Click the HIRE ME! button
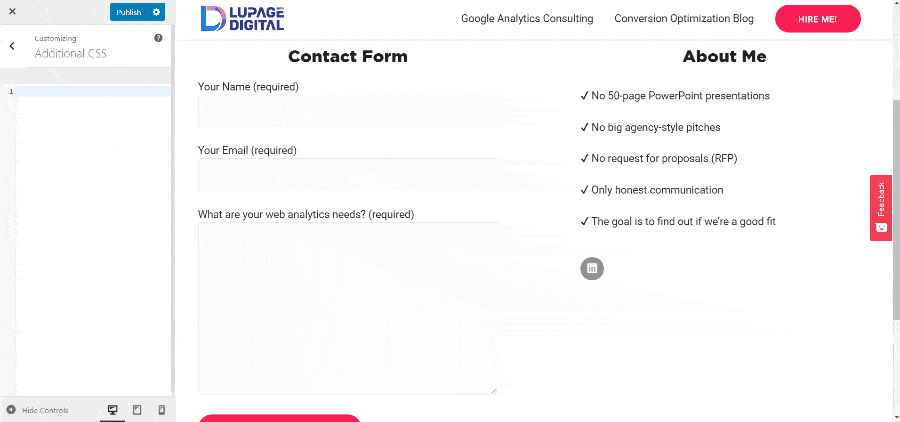The width and height of the screenshot is (900, 422). pyautogui.click(x=818, y=19)
